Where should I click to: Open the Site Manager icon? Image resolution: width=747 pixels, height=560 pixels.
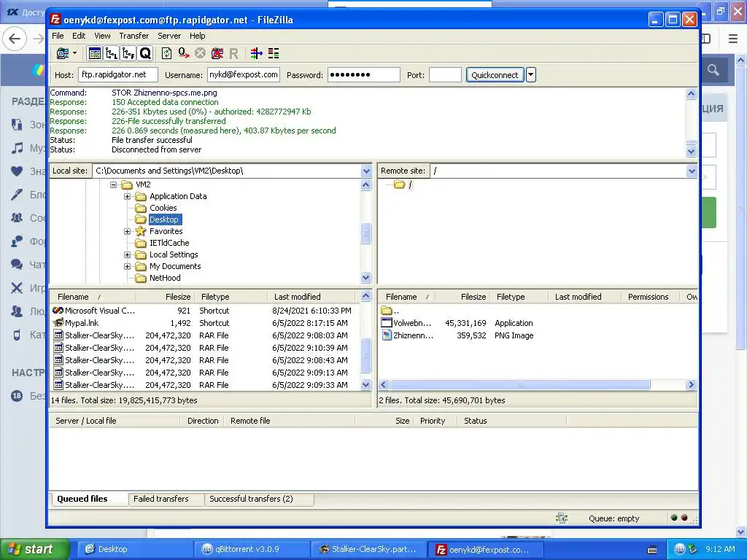coord(63,53)
